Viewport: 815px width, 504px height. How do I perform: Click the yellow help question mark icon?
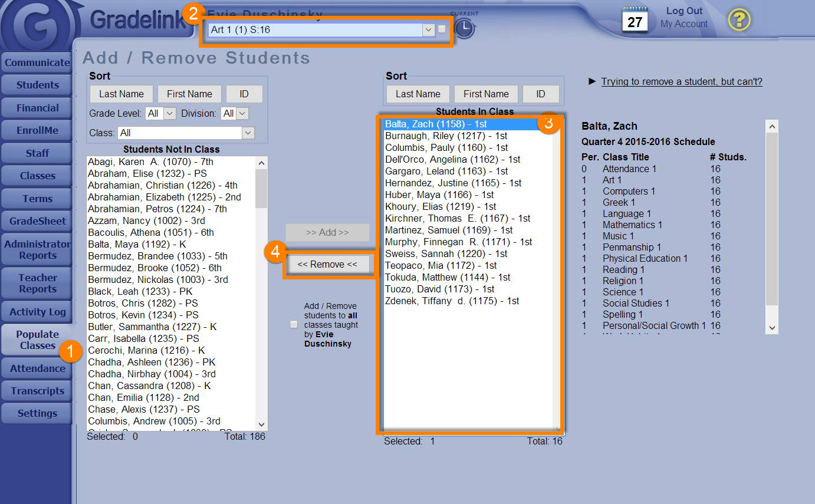pos(738,21)
